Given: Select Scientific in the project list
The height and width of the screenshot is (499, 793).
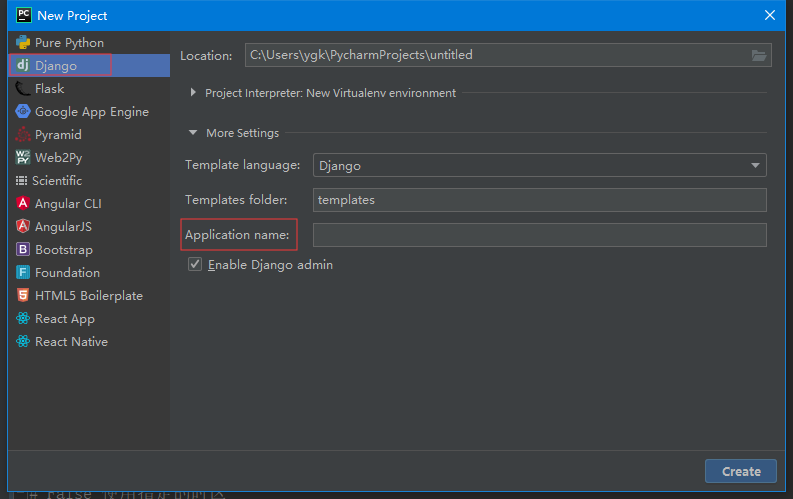Looking at the screenshot, I should pyautogui.click(x=57, y=181).
